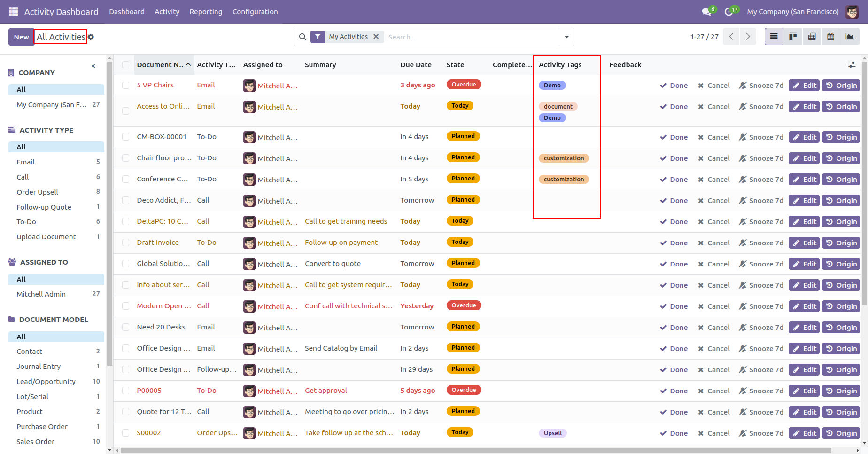Screen dimensions: 868x454
Task: Click the user avatar in top bar
Action: coord(852,12)
